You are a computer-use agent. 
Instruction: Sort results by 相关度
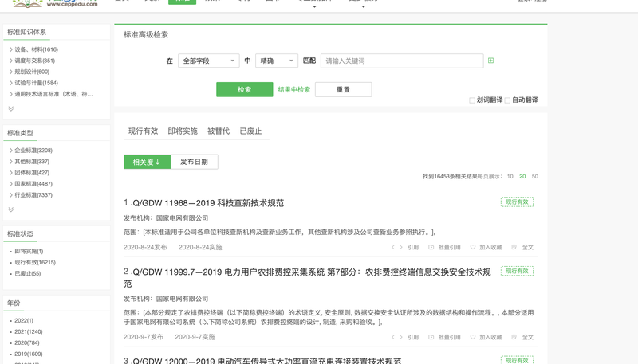pyautogui.click(x=148, y=162)
